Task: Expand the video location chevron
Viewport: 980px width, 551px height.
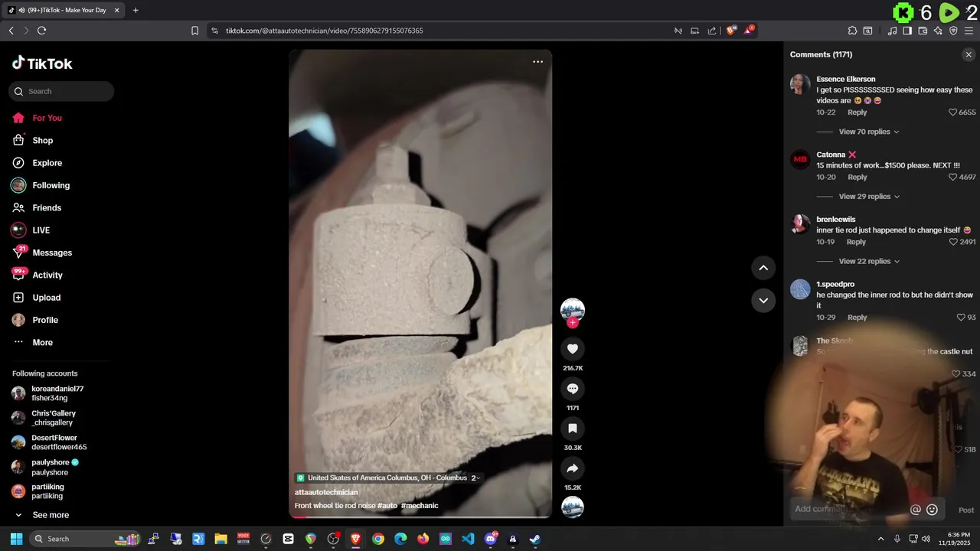Action: (x=478, y=478)
